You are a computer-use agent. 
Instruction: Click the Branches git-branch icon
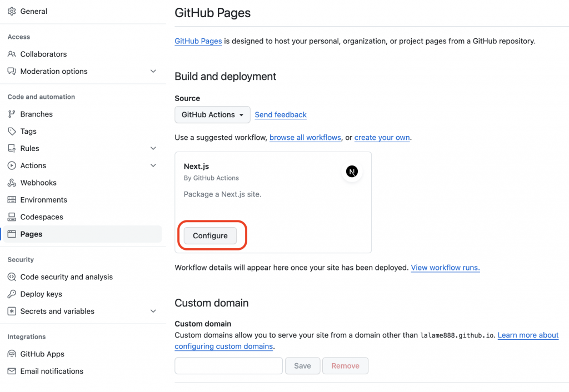pyautogui.click(x=12, y=114)
